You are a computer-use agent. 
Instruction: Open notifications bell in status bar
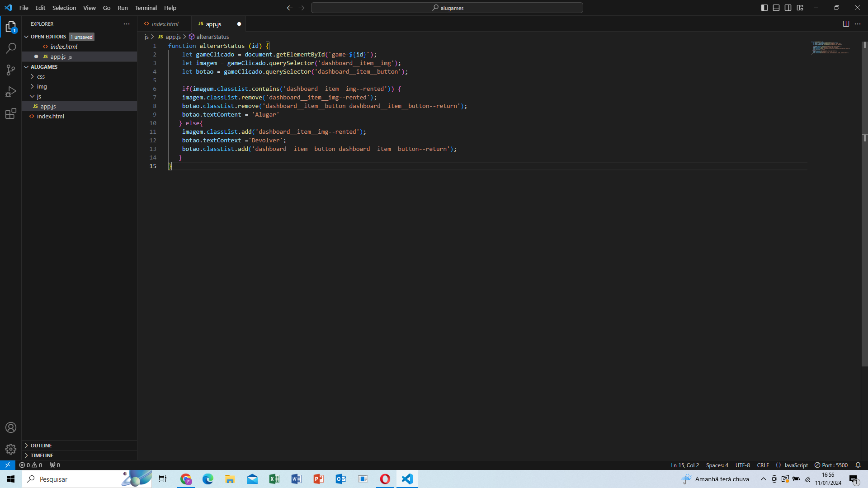tap(858, 465)
